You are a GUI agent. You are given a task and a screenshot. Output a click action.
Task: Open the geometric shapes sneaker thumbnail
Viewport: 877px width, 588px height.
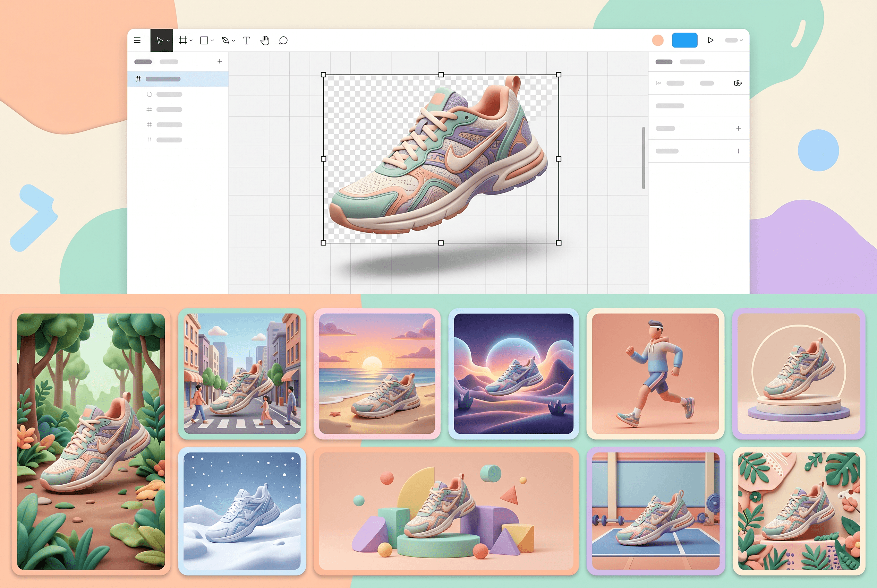pos(446,511)
